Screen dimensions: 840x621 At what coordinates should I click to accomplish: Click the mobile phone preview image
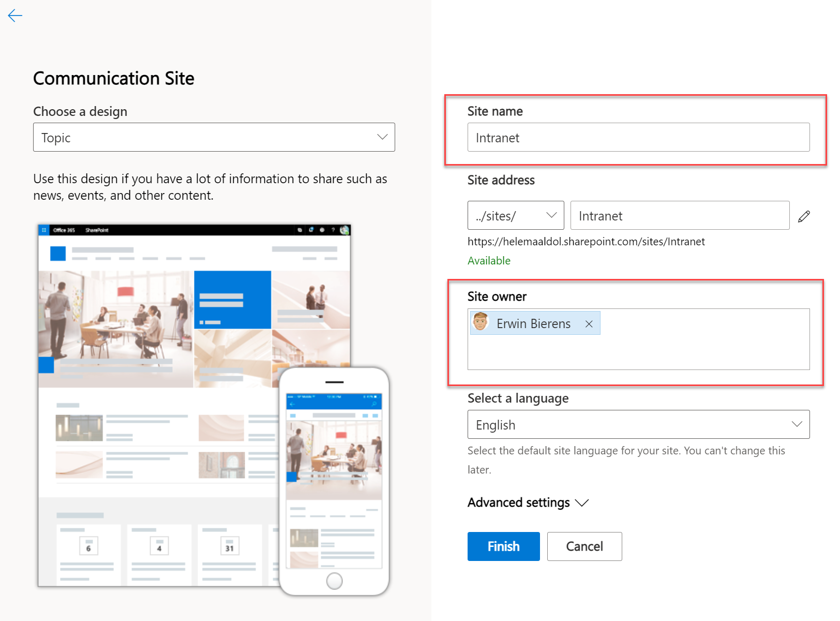pyautogui.click(x=334, y=466)
